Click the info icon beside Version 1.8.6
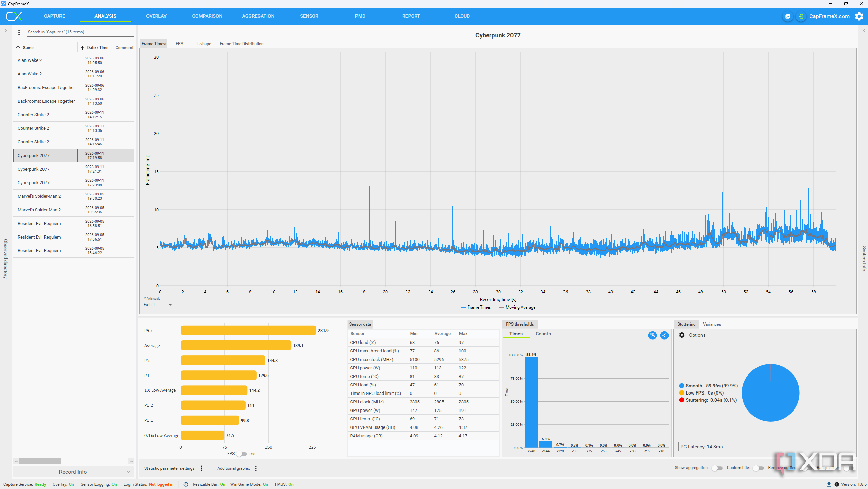 837,484
